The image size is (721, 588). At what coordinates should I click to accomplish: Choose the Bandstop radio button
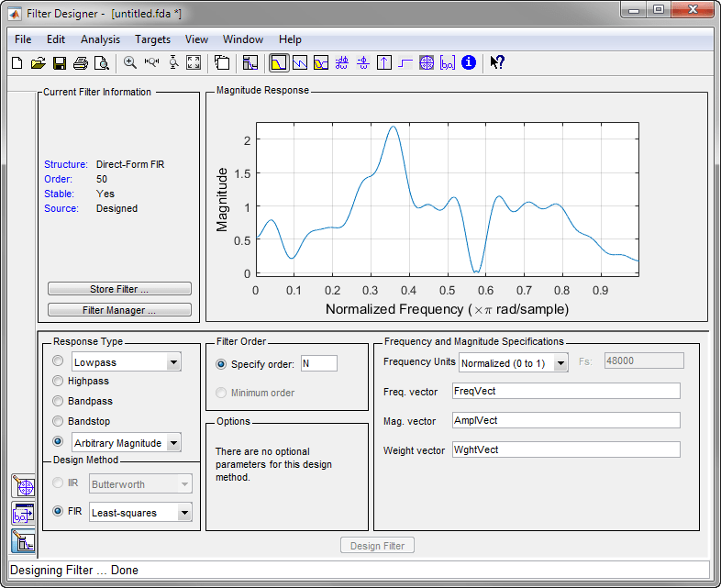pos(59,421)
